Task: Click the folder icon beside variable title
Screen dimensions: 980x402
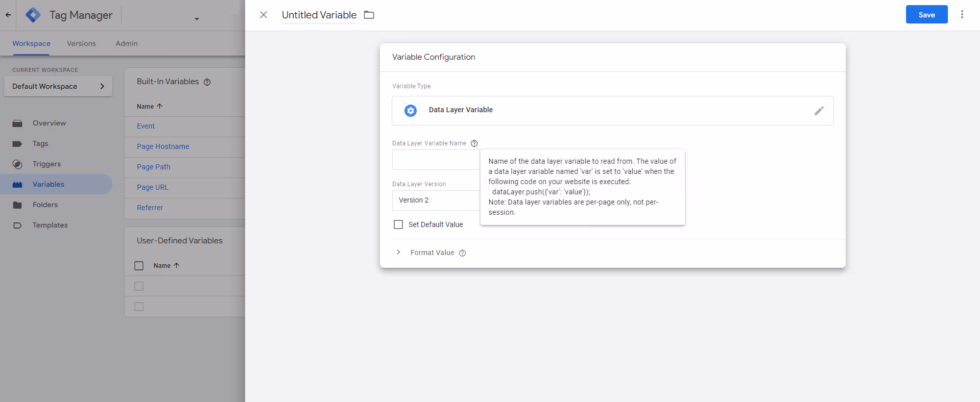Action: tap(369, 15)
